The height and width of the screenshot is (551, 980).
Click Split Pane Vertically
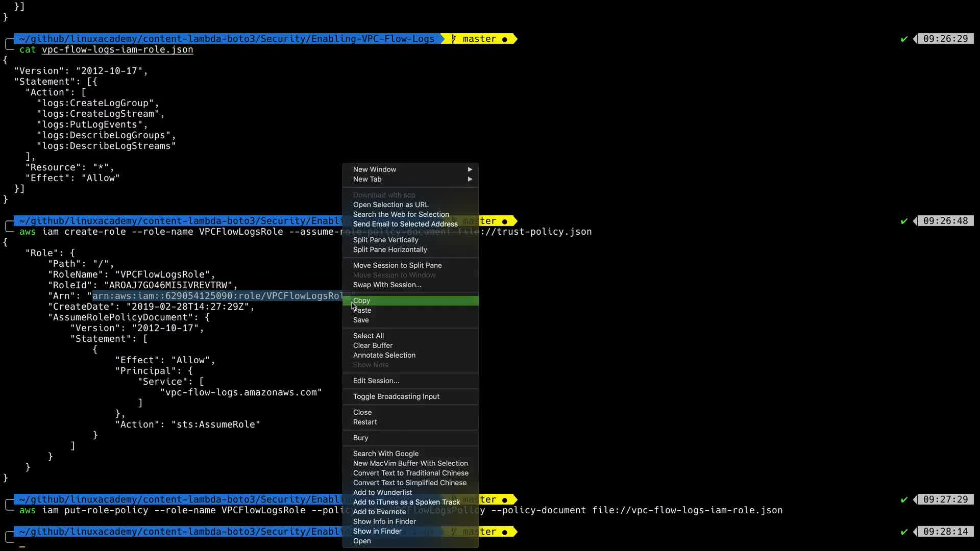pyautogui.click(x=385, y=240)
